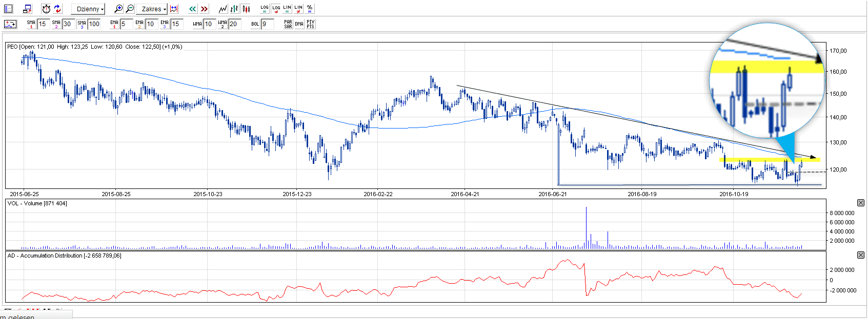868x319 pixels.
Task: Click the zoom in magnifier icon
Action: [118, 9]
